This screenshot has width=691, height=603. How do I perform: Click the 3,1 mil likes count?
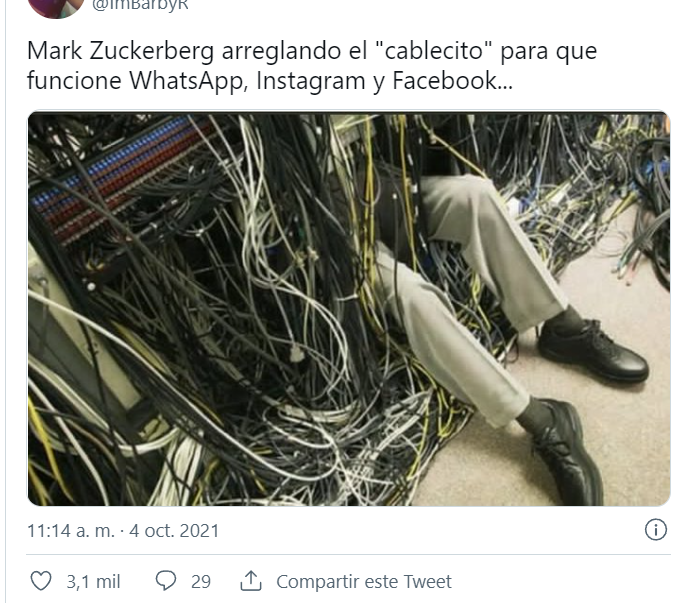coord(93,581)
